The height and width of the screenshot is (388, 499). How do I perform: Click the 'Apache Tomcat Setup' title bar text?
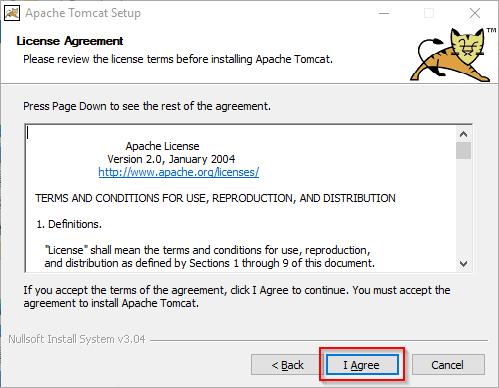(83, 13)
